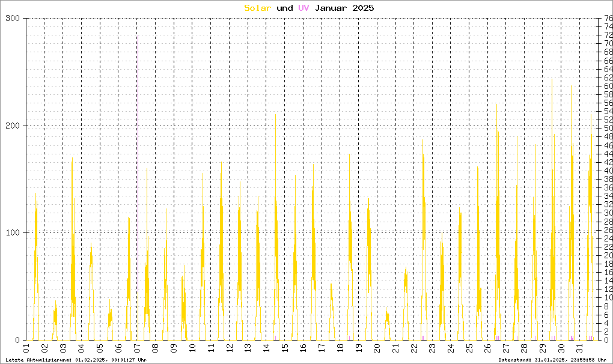Click the solar peak on day 03

click(72, 159)
